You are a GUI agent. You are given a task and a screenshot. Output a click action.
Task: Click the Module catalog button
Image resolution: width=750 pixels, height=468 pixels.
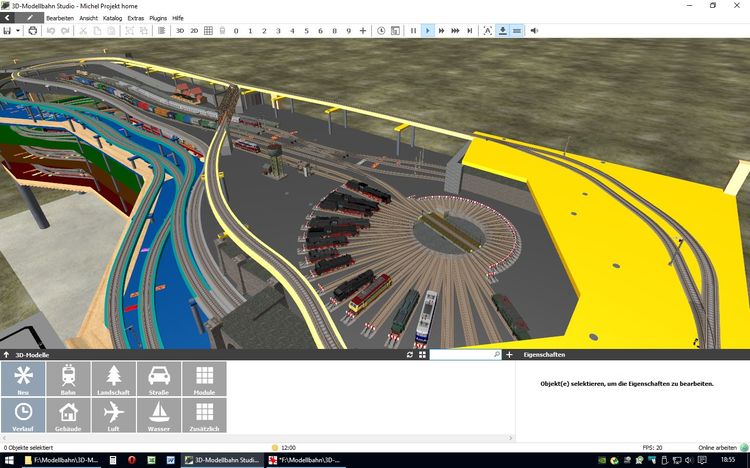tap(204, 378)
